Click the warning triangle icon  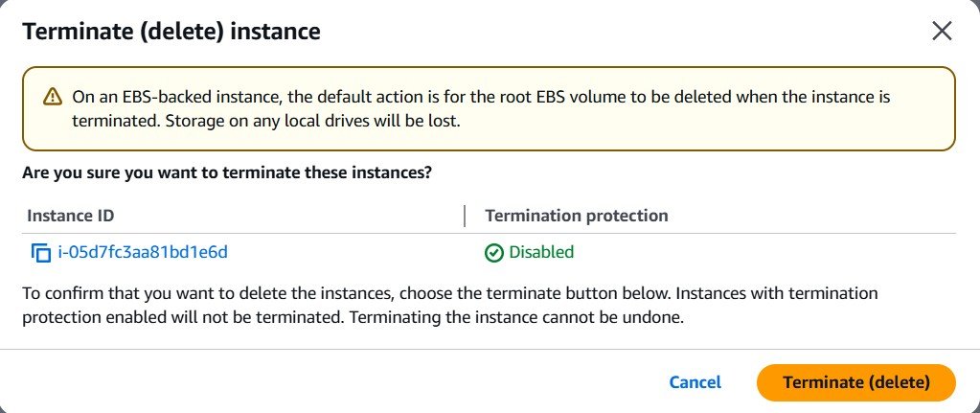coord(52,98)
